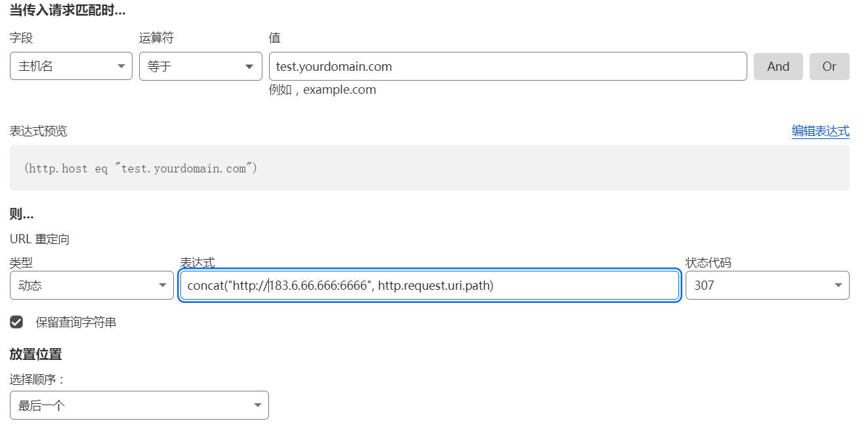Click the 值 input containing test.yourdomain.com
The width and height of the screenshot is (868, 436).
[x=508, y=66]
